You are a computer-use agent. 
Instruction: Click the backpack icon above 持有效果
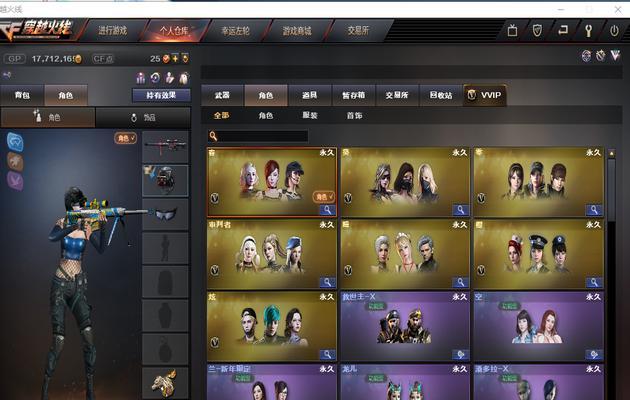coord(184,78)
